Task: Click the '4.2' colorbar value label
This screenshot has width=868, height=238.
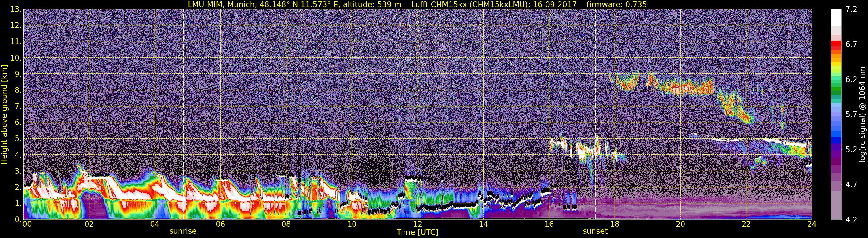Action: 851,220
